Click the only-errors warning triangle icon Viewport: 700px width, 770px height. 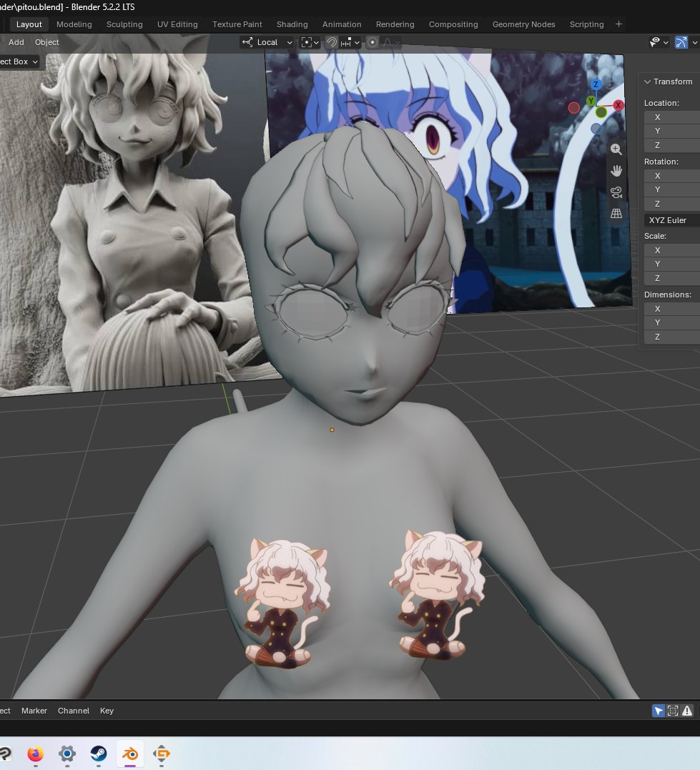(686, 711)
